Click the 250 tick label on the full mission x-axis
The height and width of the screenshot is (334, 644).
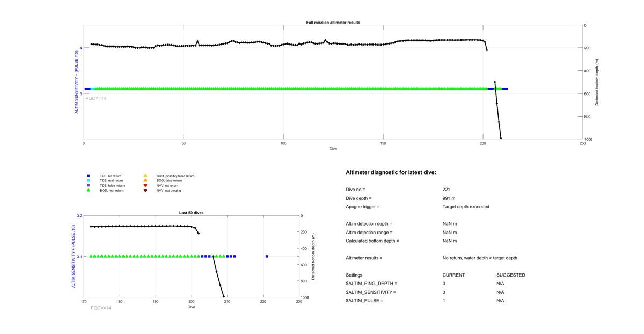click(x=583, y=143)
